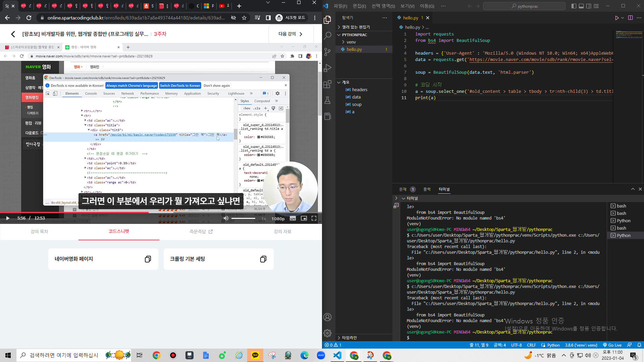644x362 pixels.
Task: Open the 편집(E) menu
Action: tap(359, 6)
